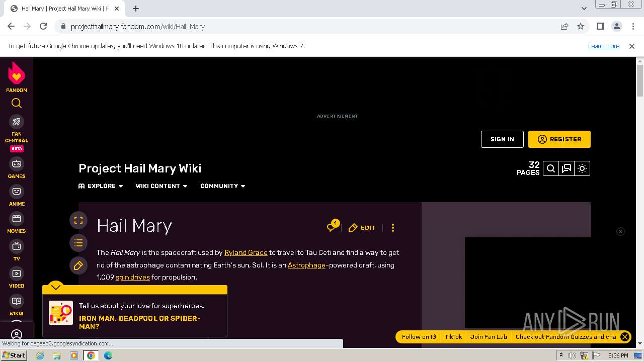Image resolution: width=644 pixels, height=362 pixels.
Task: Open Microsoft Edge from taskbar
Action: [108, 355]
